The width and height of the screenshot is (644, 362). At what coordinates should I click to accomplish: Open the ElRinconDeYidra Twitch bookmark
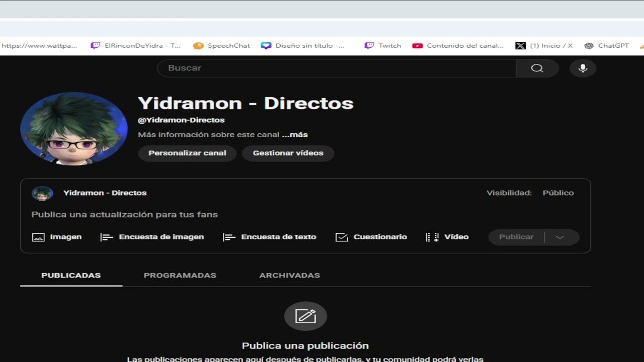tap(136, 46)
